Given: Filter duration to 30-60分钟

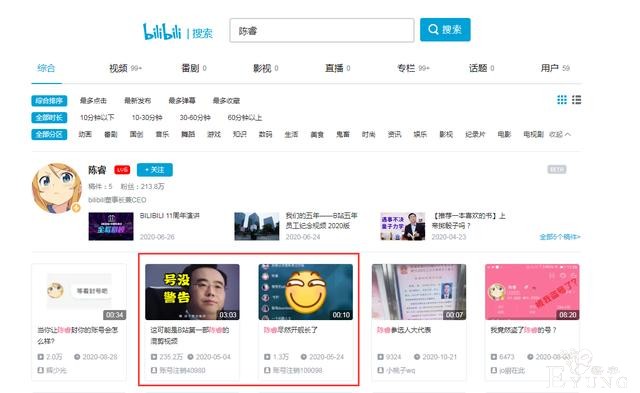Looking at the screenshot, I should pos(195,118).
